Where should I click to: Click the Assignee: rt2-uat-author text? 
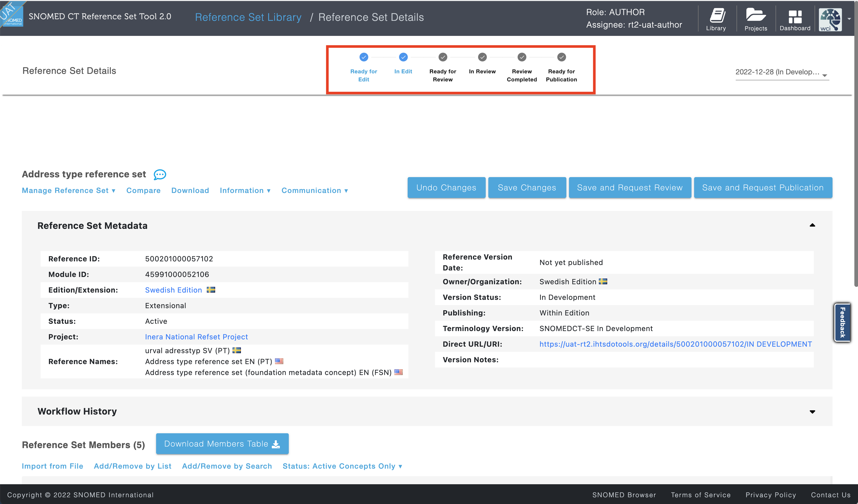[634, 24]
